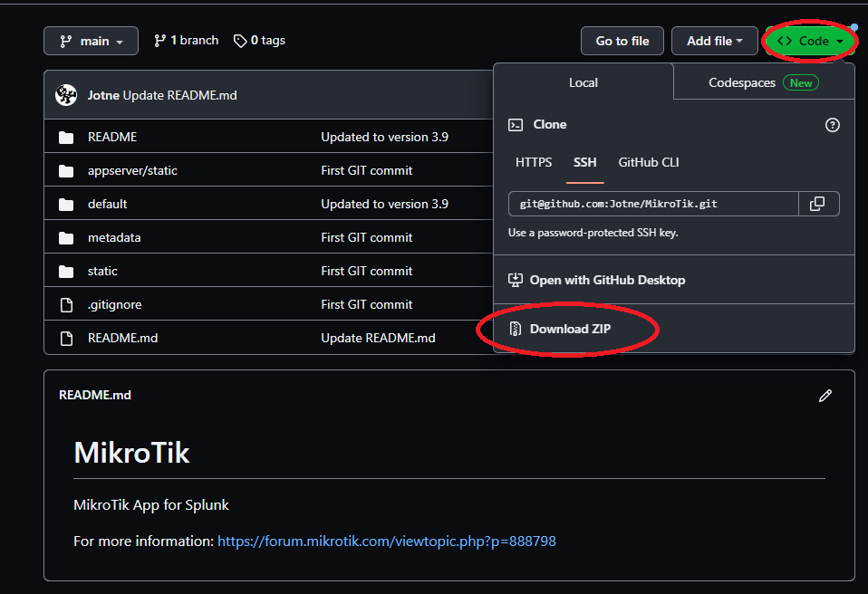Switch to the Codespaces tab
The width and height of the screenshot is (868, 594).
tap(743, 82)
